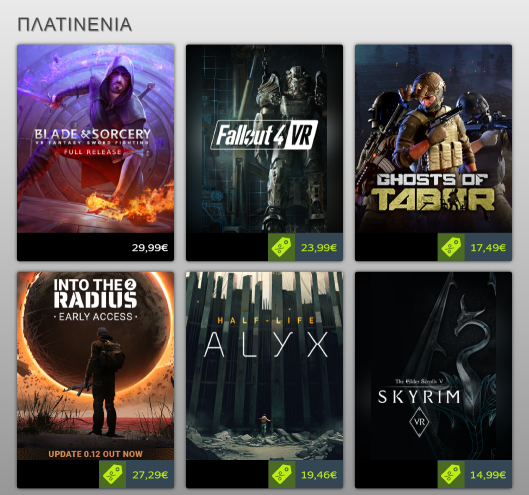The image size is (529, 495).
Task: Click the discount tag icon under Half-Life Alyx
Action: [281, 474]
